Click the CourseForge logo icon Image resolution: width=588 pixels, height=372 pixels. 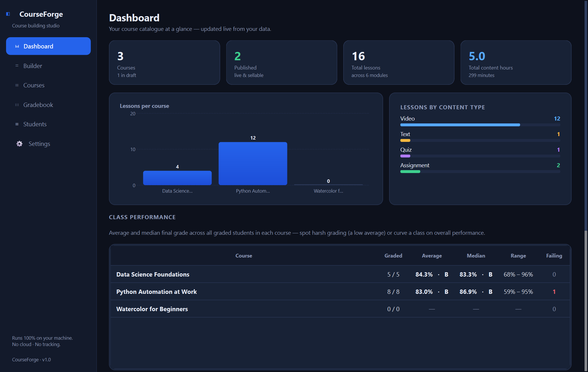pos(8,14)
